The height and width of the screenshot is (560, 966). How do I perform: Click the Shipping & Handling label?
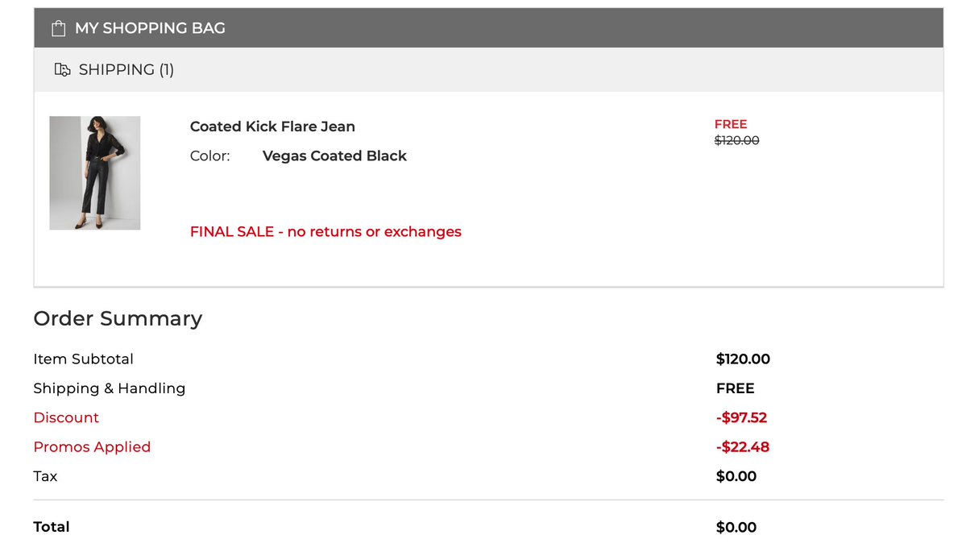pos(110,388)
